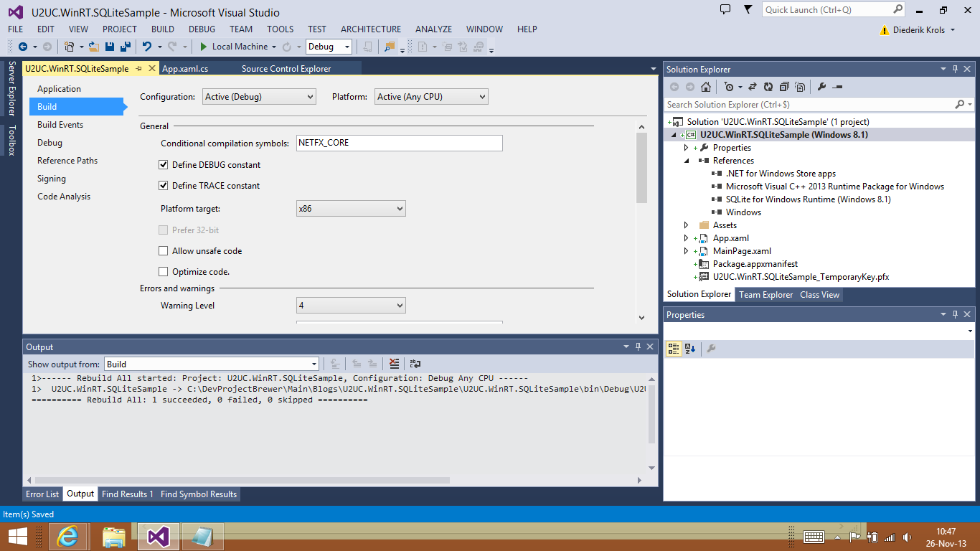Toggle Word Wrap icon in Output panel
This screenshot has height=551, width=980.
(415, 364)
